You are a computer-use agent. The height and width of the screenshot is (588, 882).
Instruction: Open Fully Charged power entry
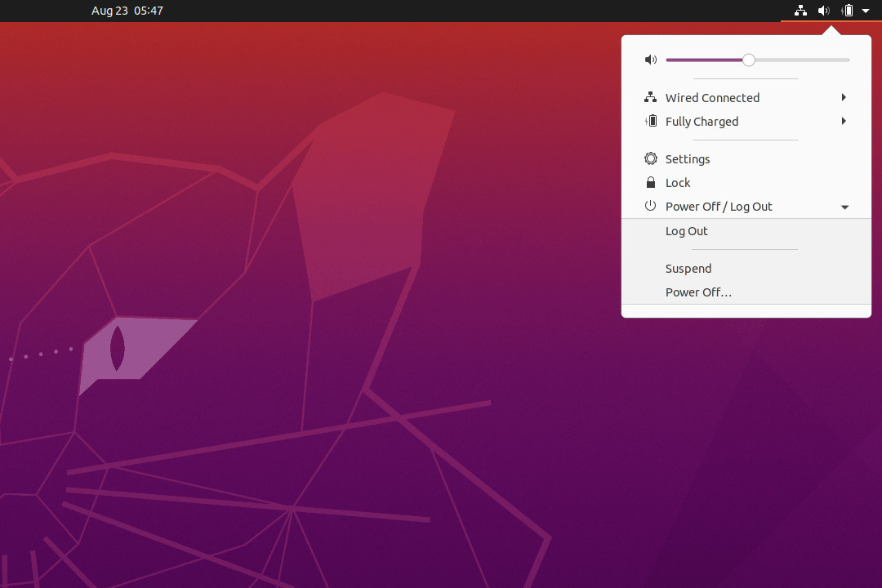tap(746, 121)
